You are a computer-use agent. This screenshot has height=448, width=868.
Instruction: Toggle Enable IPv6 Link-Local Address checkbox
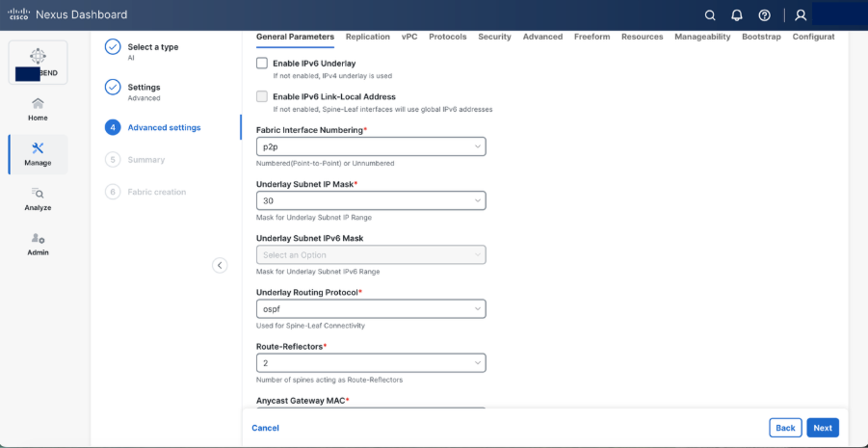(262, 96)
